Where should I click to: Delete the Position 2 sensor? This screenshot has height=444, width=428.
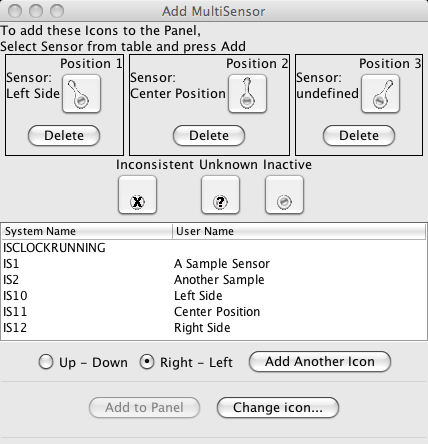pyautogui.click(x=209, y=136)
